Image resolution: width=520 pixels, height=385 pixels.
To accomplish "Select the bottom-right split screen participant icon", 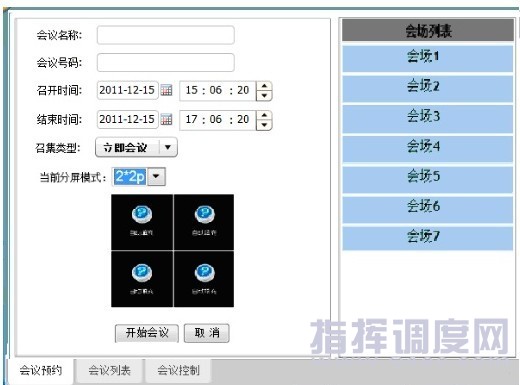I will coord(205,273).
